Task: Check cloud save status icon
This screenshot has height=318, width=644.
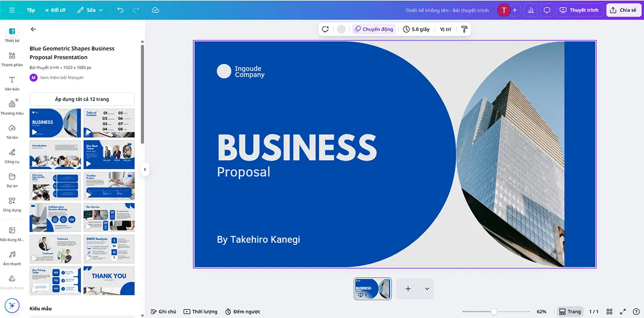Action: pos(155,10)
